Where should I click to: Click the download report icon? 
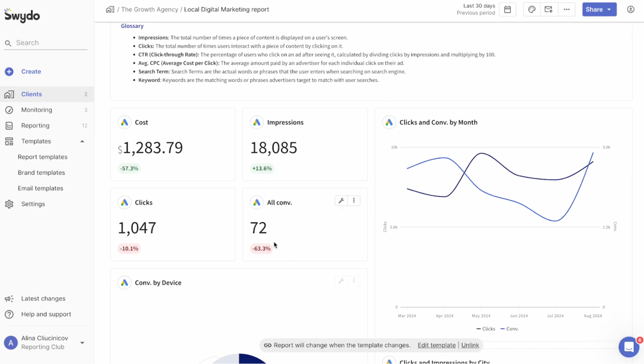point(630,9)
